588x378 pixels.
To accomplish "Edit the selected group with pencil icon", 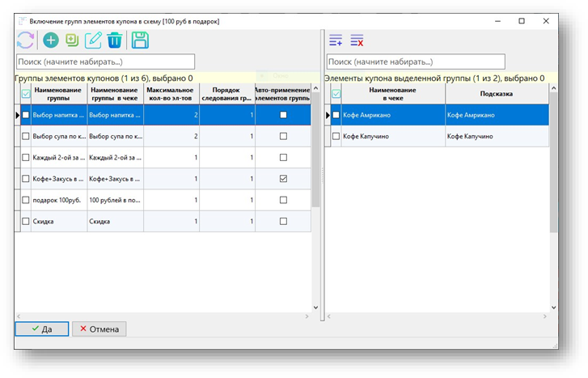I will [94, 40].
